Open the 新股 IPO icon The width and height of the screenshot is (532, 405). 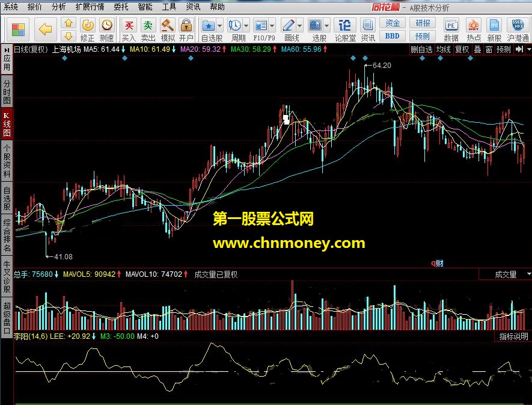click(x=494, y=25)
